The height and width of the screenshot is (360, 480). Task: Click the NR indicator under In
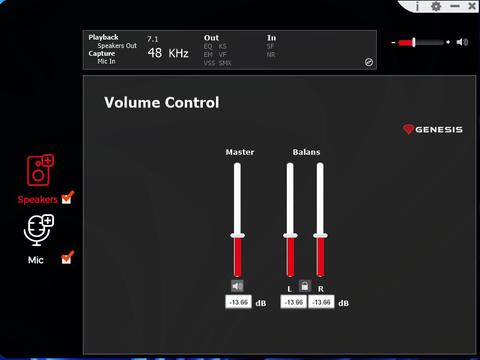(x=271, y=54)
